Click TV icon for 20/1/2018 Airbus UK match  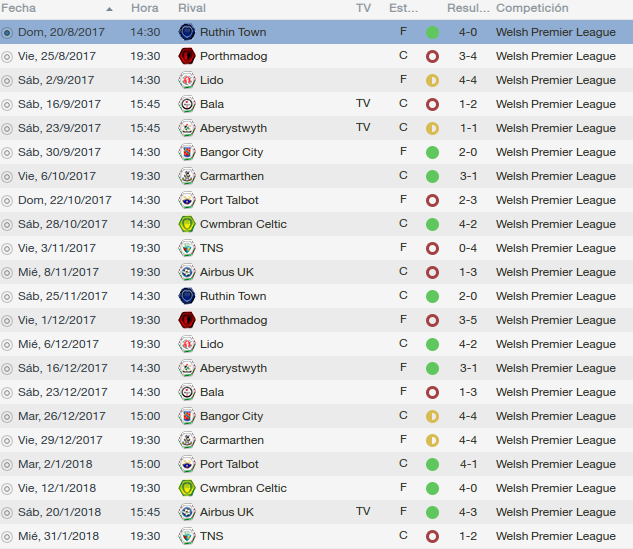[x=363, y=511]
